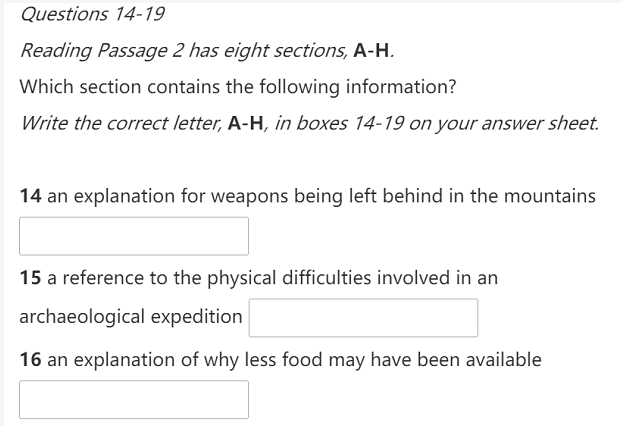Click the 'physical difficulties' statement line
The height and width of the screenshot is (426, 621).
pos(259,278)
